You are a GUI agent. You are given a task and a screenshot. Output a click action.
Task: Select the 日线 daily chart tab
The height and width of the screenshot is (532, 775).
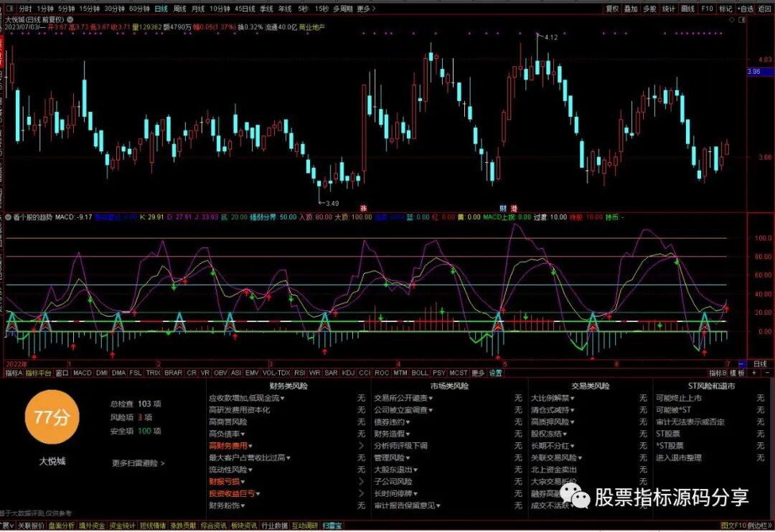tap(161, 9)
